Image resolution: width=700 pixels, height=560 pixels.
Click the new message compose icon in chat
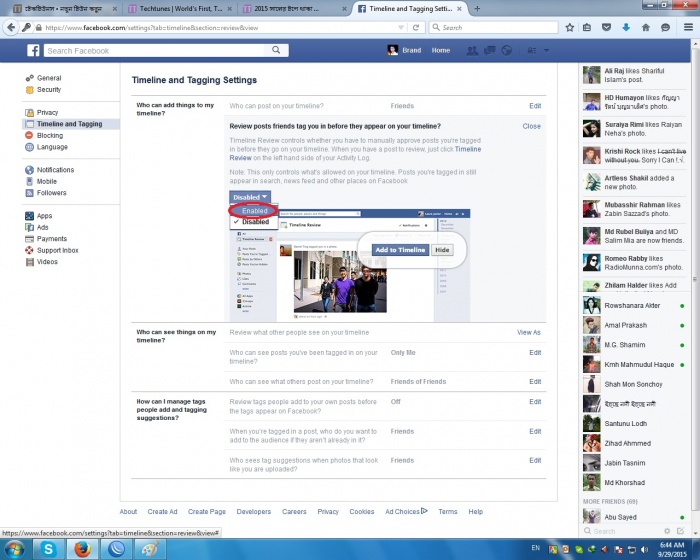pyautogui.click(x=680, y=531)
